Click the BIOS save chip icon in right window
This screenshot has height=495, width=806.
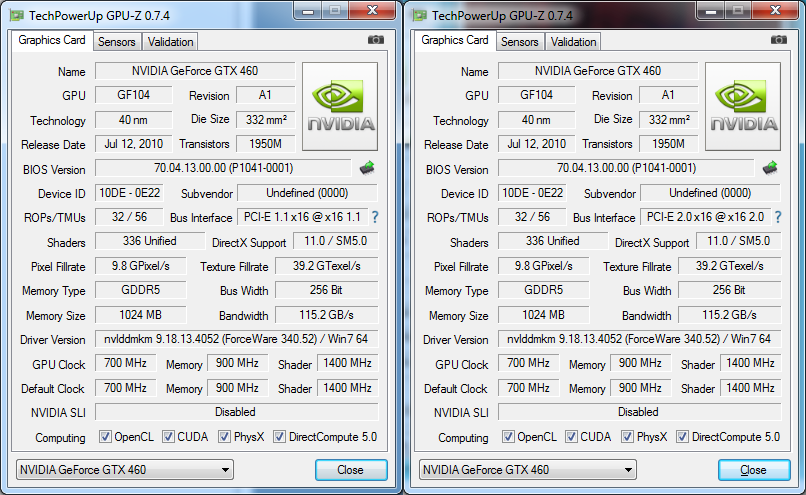pyautogui.click(x=770, y=168)
